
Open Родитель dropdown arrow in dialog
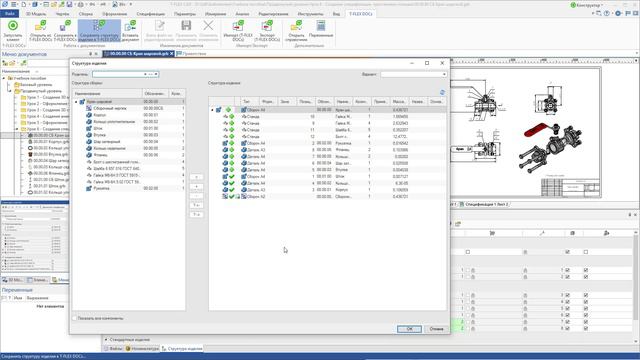pyautogui.click(x=156, y=74)
